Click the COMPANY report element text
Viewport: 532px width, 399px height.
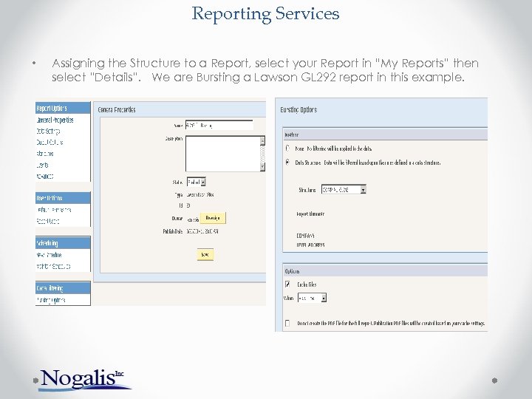[305, 236]
